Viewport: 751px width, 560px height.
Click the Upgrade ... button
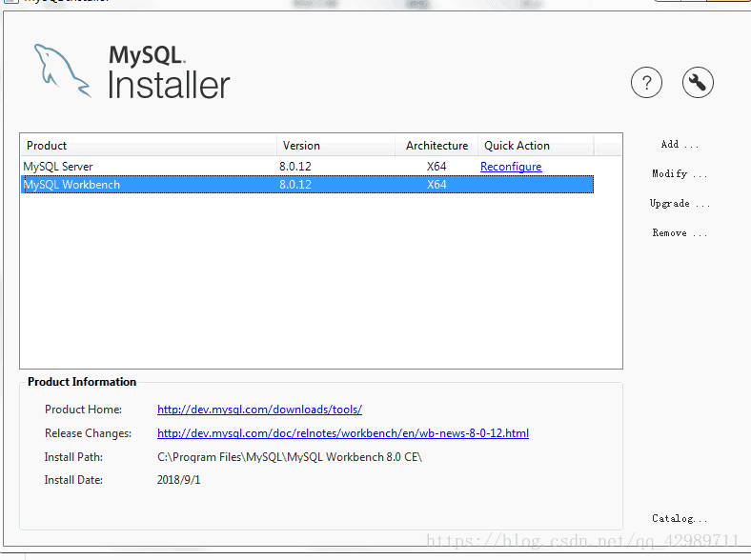tap(680, 204)
